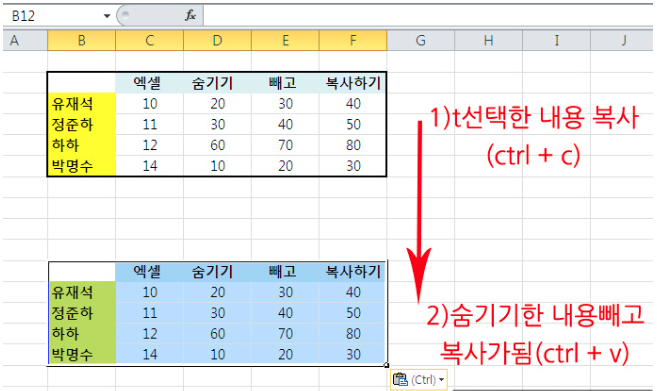Viewport: 657px width, 391px height.
Task: Open the Paste Options (Ctrl) clipboard icon
Action: tap(401, 380)
